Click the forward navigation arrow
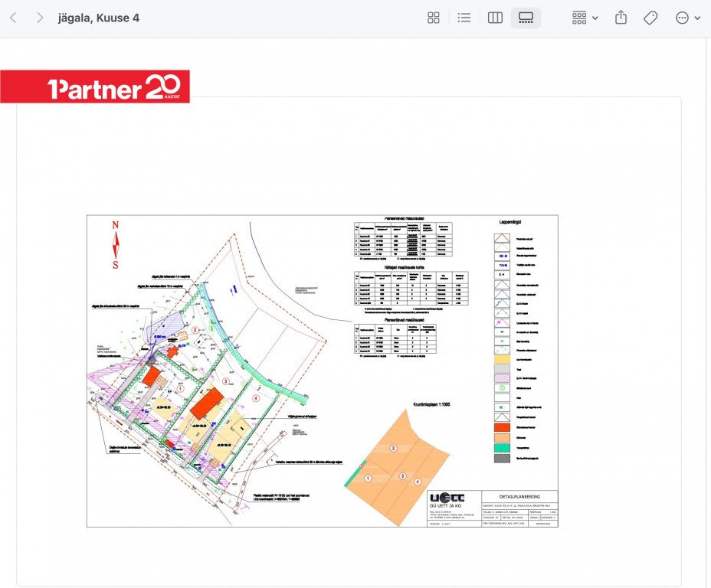The image size is (711, 588). point(40,18)
